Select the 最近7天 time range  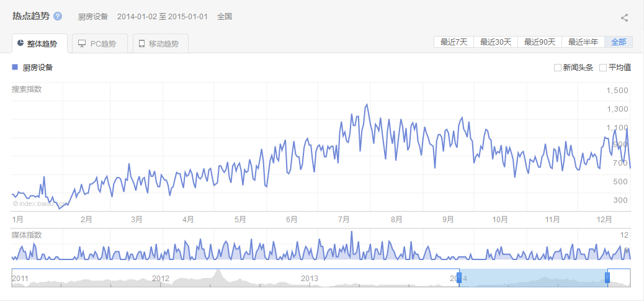(x=454, y=42)
